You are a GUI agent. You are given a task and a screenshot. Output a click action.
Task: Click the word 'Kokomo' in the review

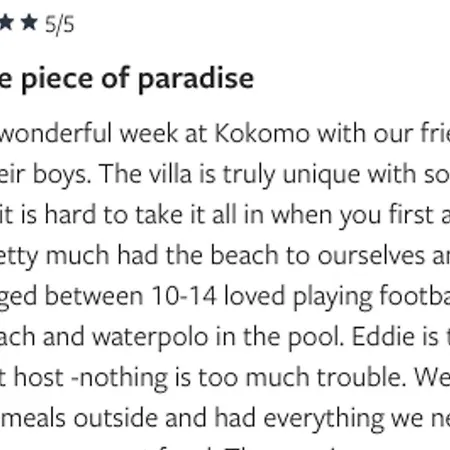click(x=262, y=134)
